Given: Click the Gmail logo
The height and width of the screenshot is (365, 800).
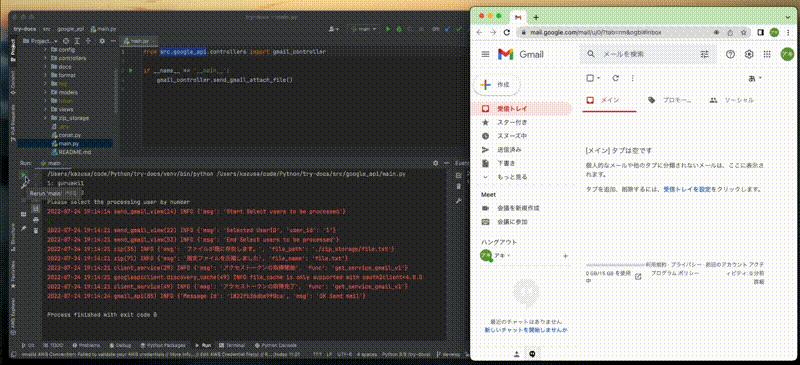Looking at the screenshot, I should (x=520, y=54).
